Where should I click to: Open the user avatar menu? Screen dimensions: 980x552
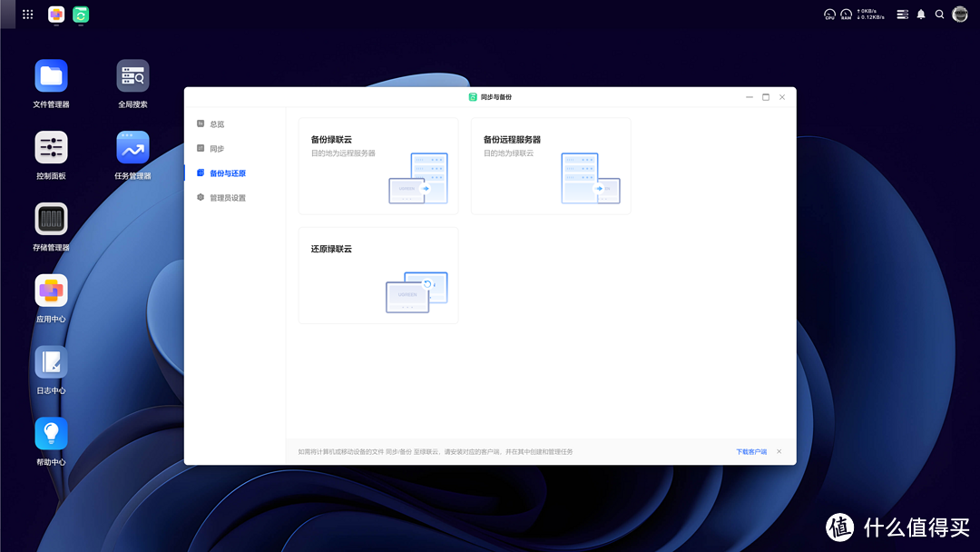(x=960, y=15)
